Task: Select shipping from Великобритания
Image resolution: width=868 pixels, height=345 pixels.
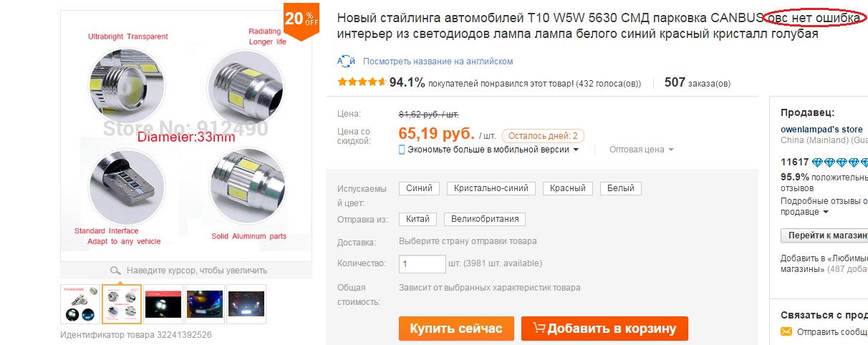Action: click(486, 219)
